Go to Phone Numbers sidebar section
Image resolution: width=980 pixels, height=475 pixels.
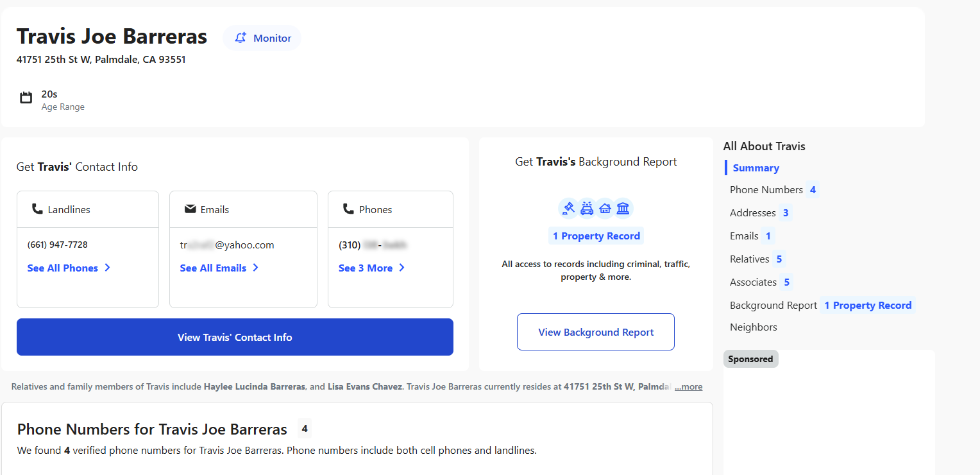766,190
